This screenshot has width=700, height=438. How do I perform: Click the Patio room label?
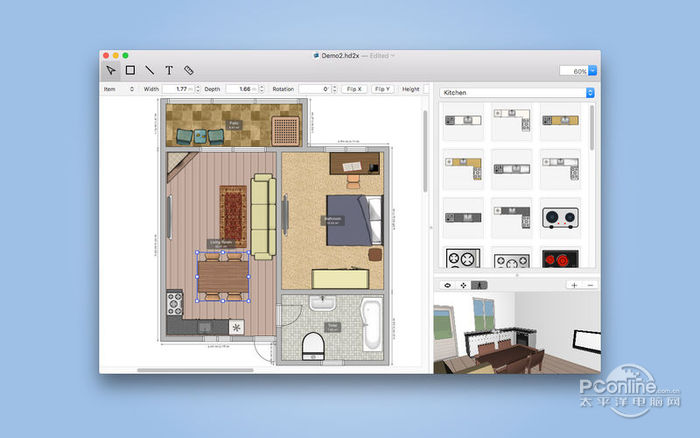tap(234, 125)
